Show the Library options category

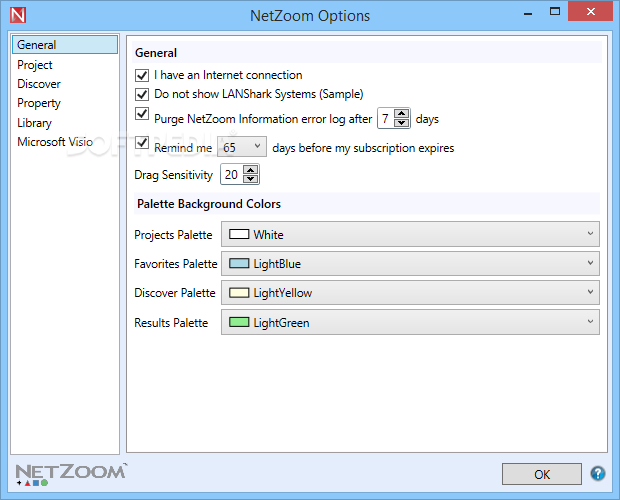(x=34, y=123)
